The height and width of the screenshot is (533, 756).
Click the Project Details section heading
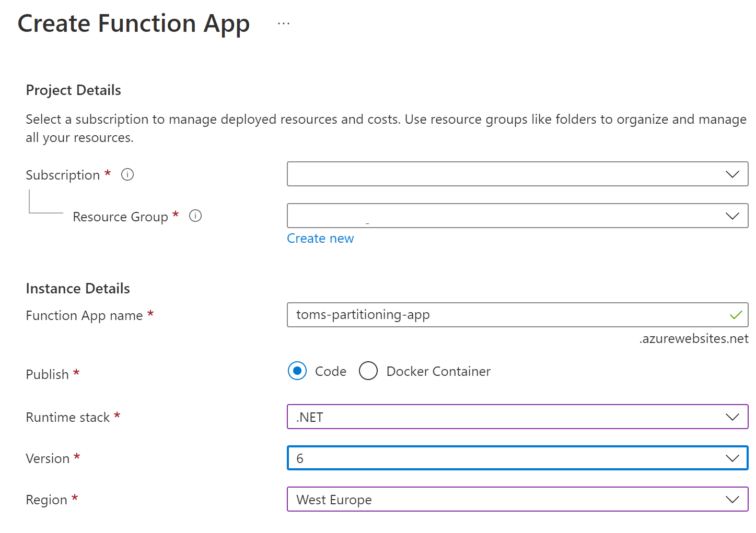coord(73,90)
